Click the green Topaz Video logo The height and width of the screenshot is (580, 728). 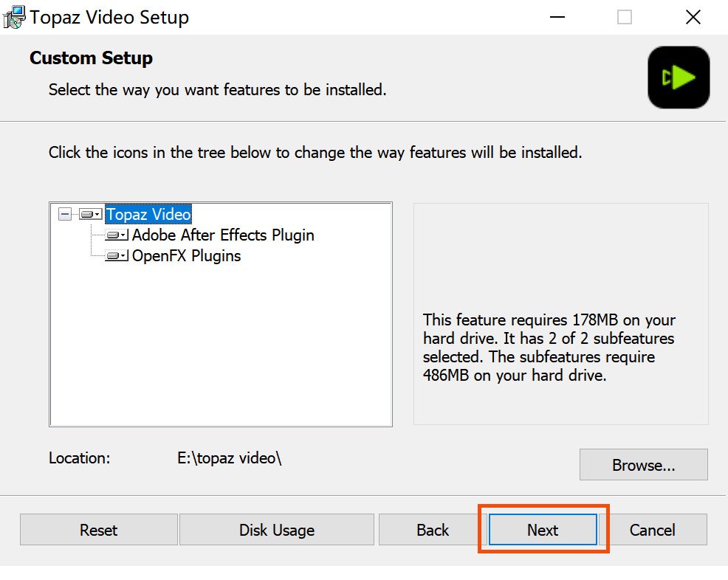(678, 77)
